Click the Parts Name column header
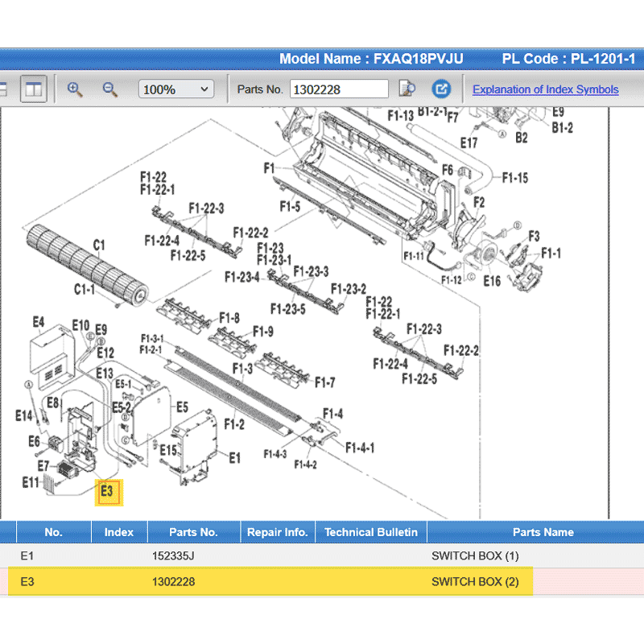 543,532
